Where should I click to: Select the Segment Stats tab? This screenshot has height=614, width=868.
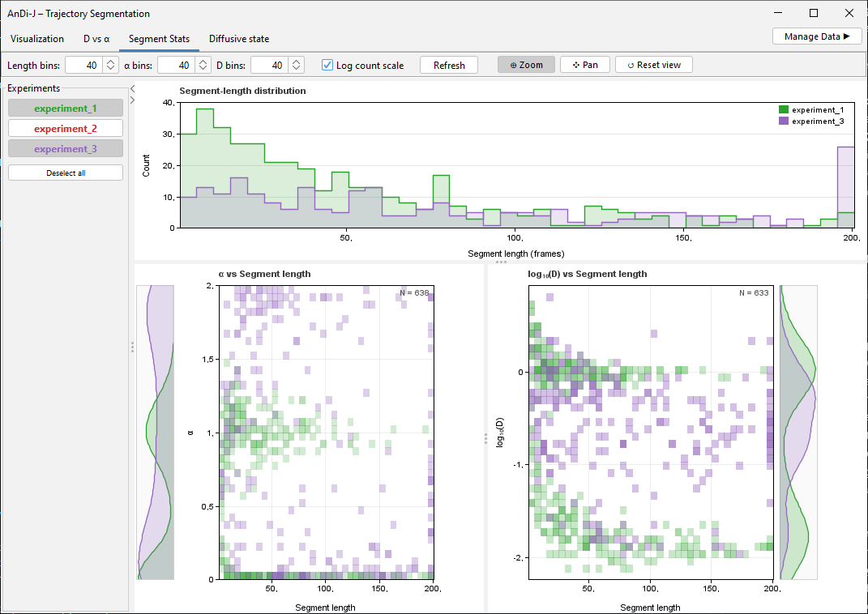(159, 39)
